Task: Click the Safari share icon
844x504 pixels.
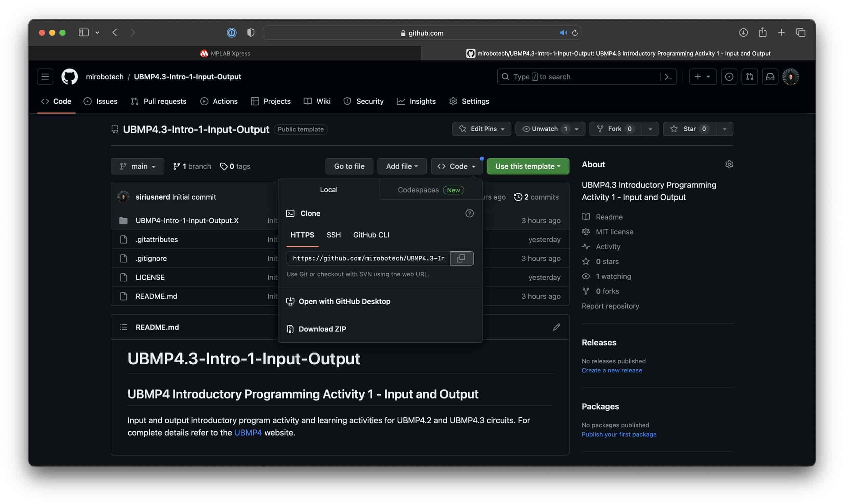Action: (x=762, y=32)
